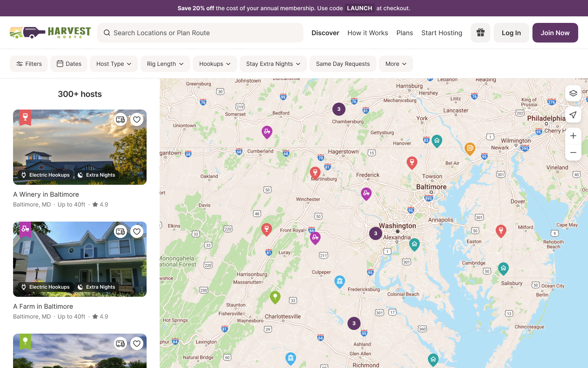Favorite the third host listing card
The image size is (588, 368).
coord(137,343)
